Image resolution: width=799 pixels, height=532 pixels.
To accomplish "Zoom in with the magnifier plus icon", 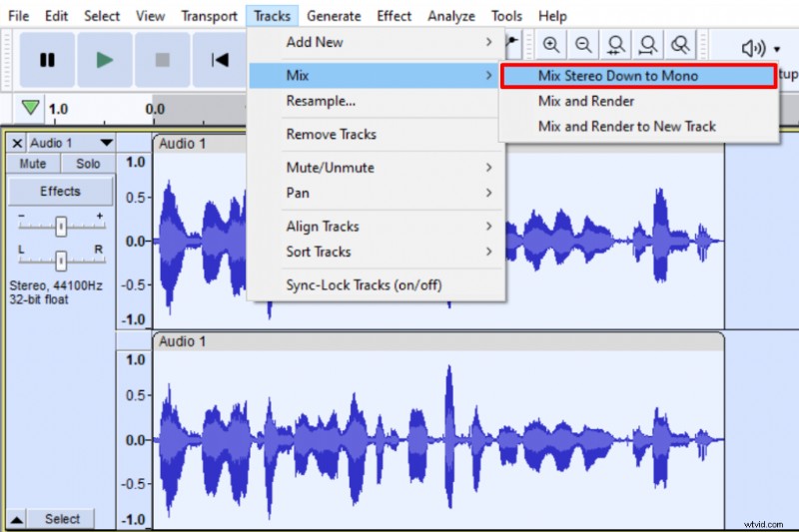I will pyautogui.click(x=551, y=45).
